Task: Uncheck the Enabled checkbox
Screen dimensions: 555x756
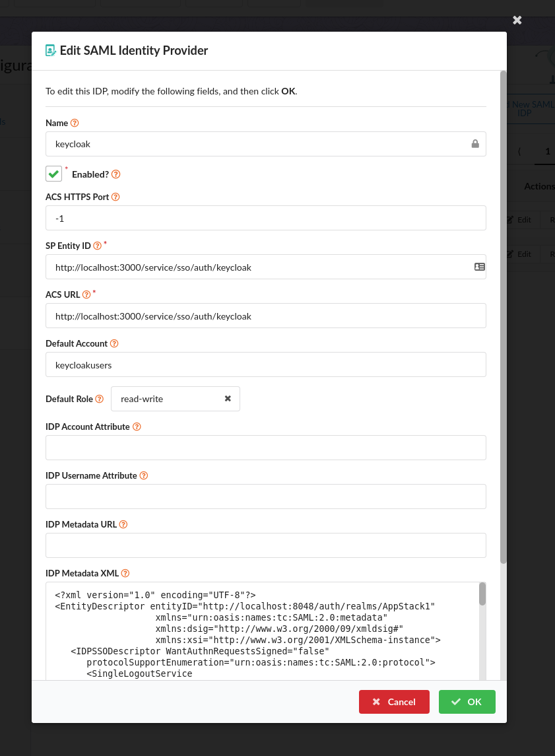Action: 53,173
